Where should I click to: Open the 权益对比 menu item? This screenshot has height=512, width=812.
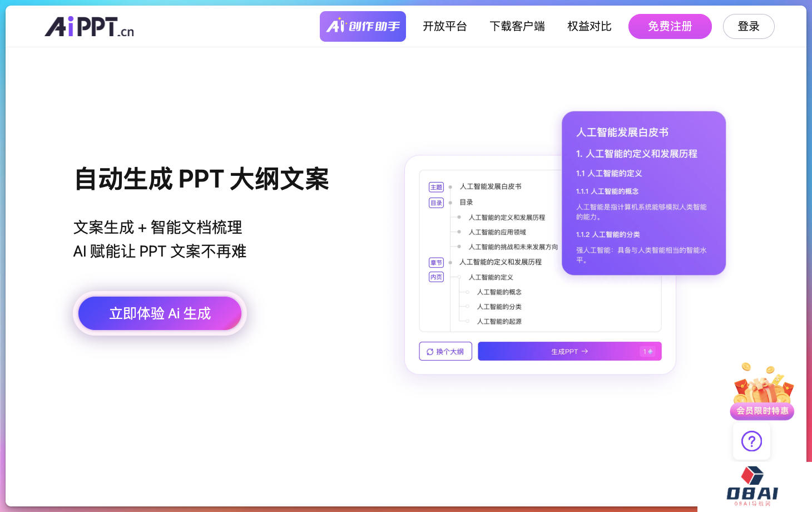tap(589, 26)
